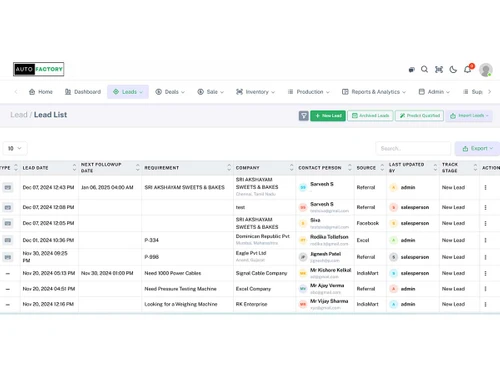This screenshot has height=375, width=500.
Task: Sort by Company column arrows
Action: pos(292,168)
